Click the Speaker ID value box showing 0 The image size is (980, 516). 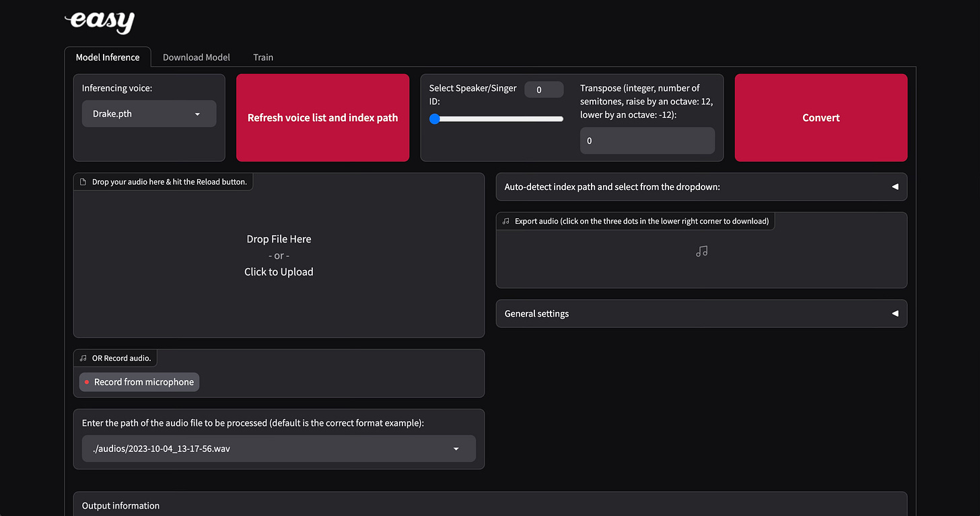(544, 89)
